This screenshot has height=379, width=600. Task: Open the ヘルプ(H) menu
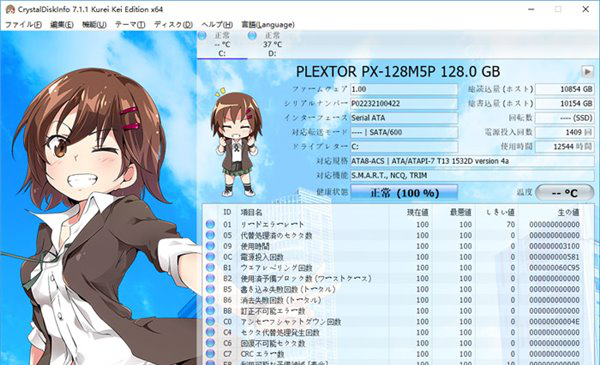(x=217, y=25)
